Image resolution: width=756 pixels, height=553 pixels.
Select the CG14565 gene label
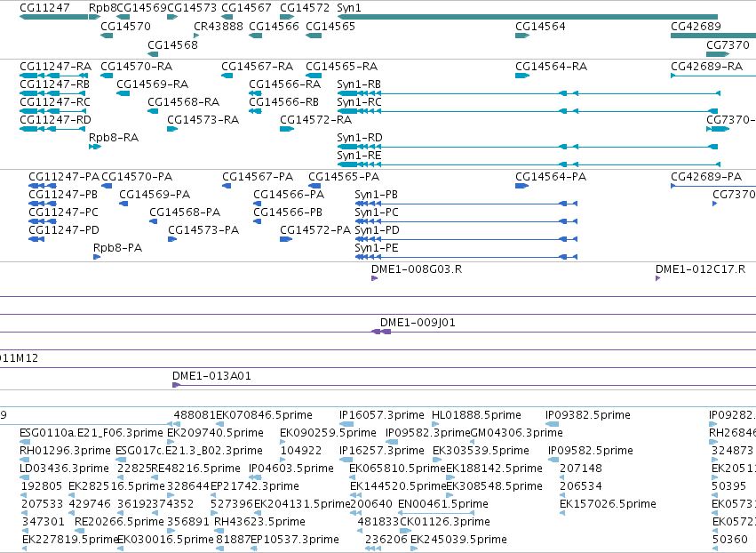tap(330, 26)
